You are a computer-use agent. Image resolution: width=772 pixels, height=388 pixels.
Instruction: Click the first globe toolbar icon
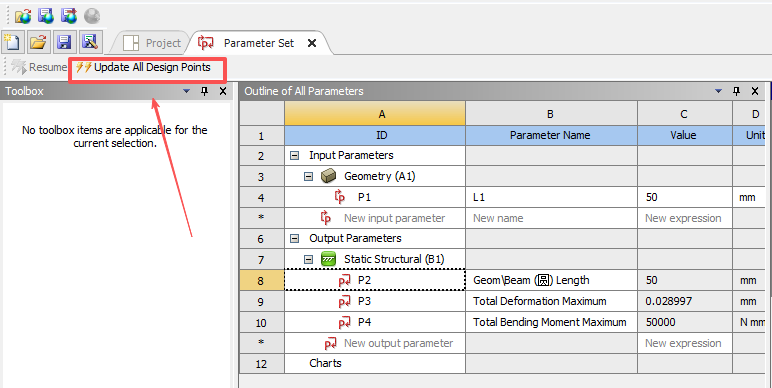[23, 16]
